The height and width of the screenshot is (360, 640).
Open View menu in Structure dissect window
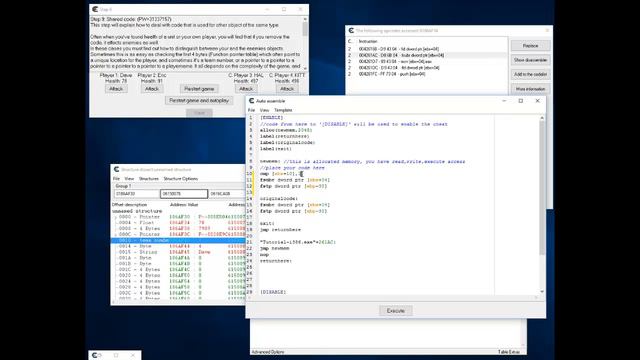(129, 179)
